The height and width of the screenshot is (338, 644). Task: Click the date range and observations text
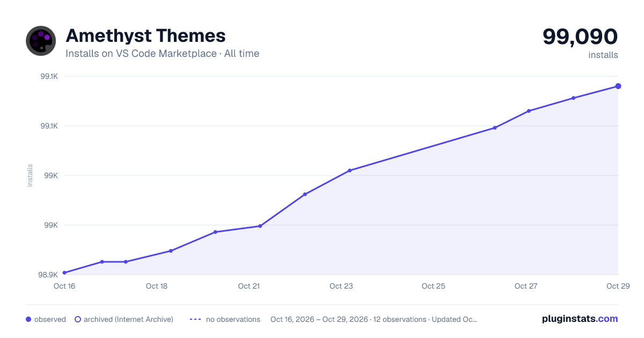[374, 319]
